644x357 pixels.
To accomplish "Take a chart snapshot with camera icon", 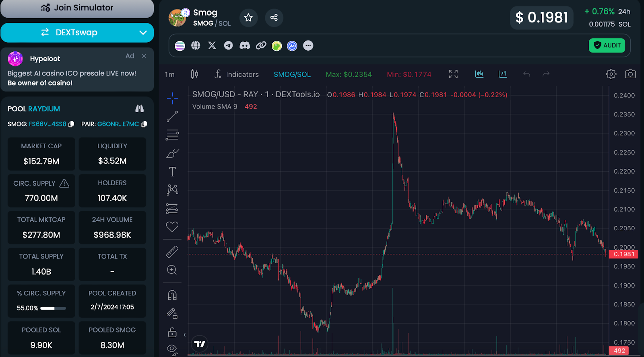I will point(630,74).
